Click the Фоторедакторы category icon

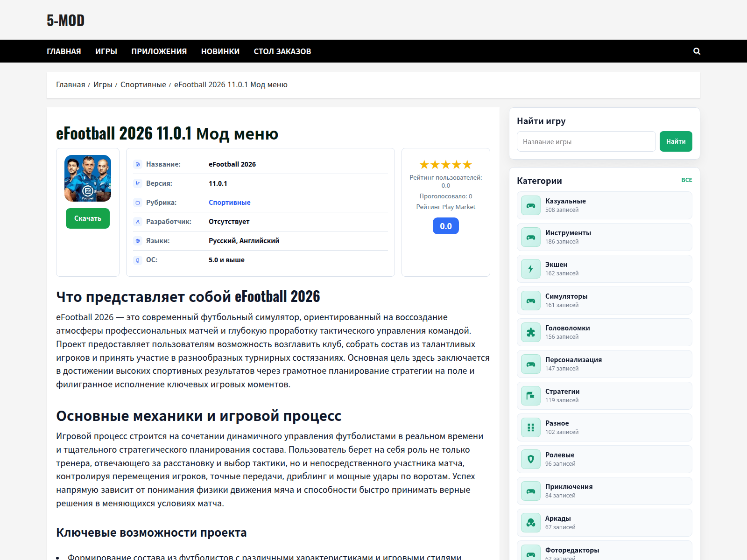(531, 553)
